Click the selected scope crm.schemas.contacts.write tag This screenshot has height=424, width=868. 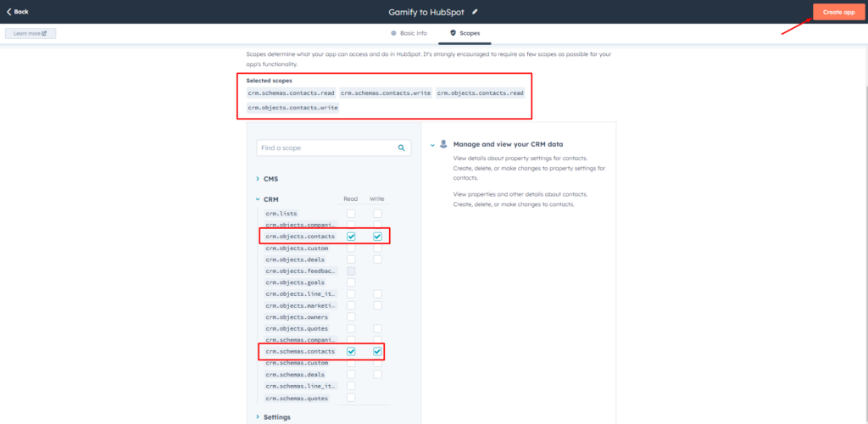(386, 93)
